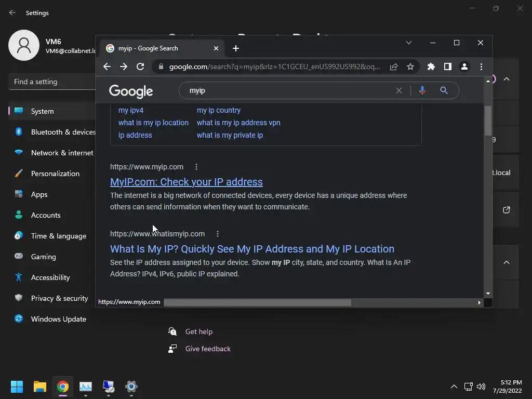This screenshot has height=399, width=532.
Task: Submit search with magnifier icon
Action: tap(444, 90)
